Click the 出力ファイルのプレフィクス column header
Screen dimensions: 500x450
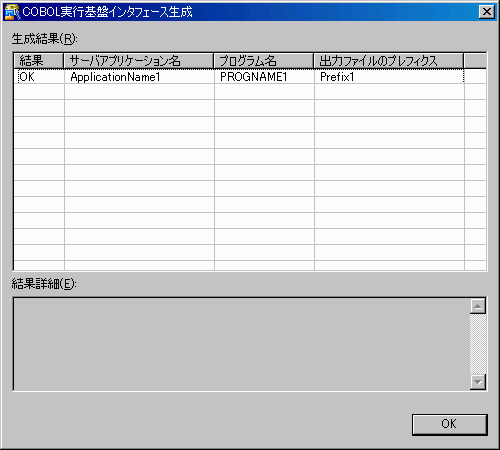tap(389, 61)
